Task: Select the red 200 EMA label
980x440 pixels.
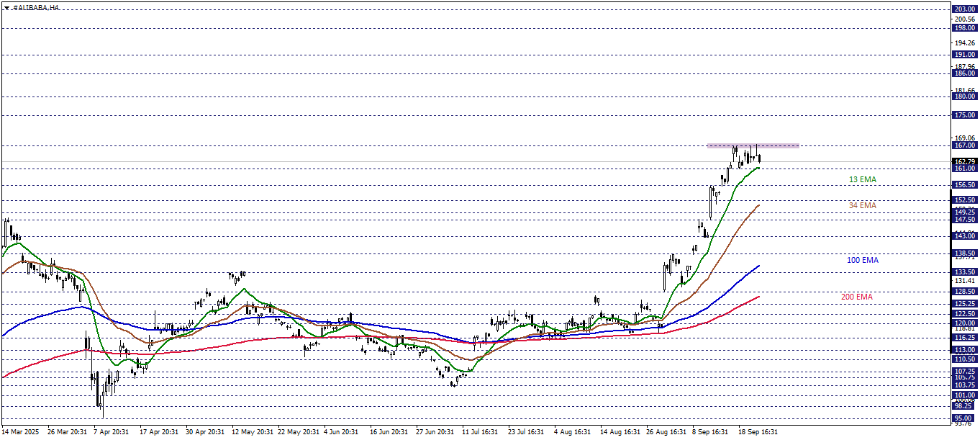Action: [x=856, y=297]
